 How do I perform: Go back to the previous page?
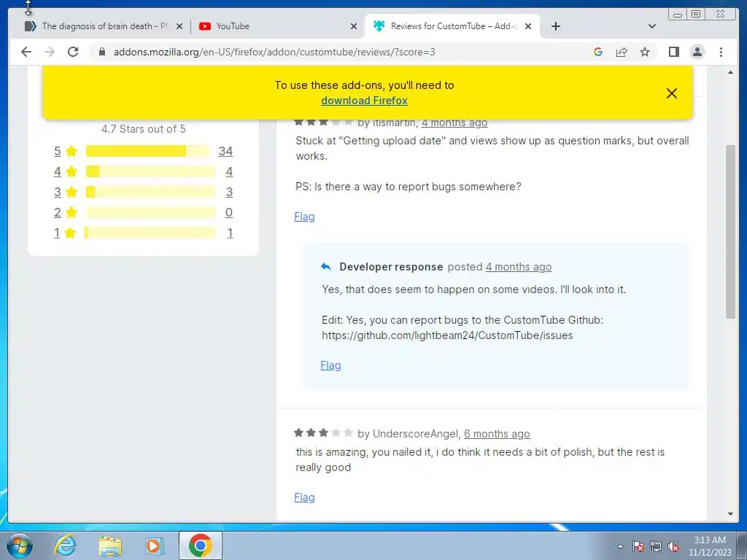(x=26, y=52)
